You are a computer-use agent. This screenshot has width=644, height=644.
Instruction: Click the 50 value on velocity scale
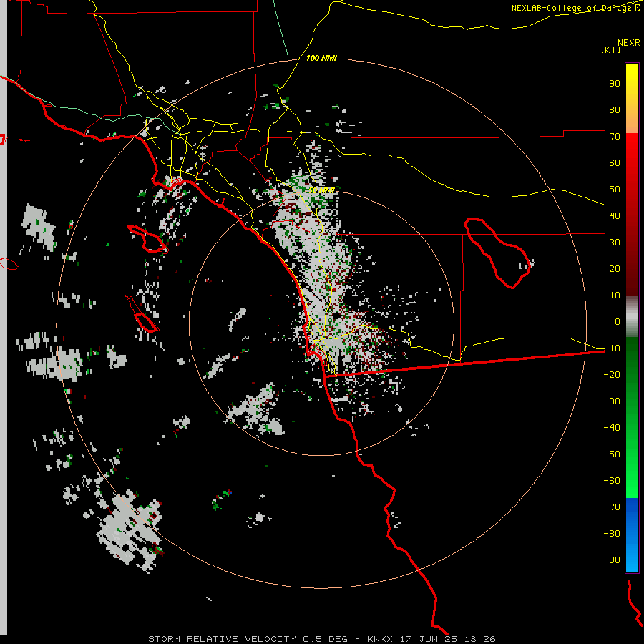coord(615,190)
